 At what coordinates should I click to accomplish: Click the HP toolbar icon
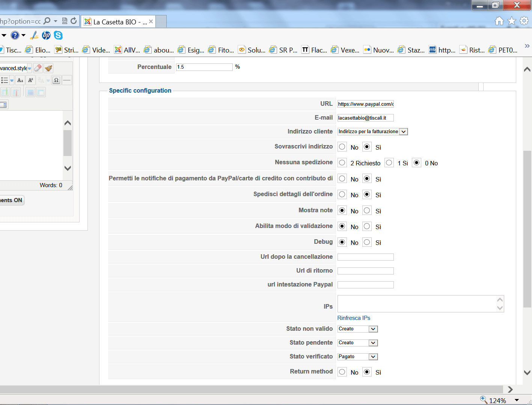point(46,35)
